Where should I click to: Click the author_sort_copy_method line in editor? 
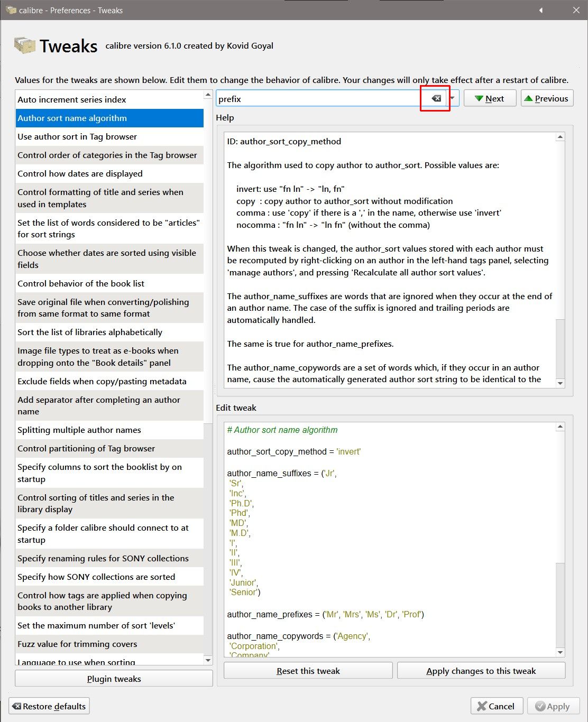click(x=293, y=451)
